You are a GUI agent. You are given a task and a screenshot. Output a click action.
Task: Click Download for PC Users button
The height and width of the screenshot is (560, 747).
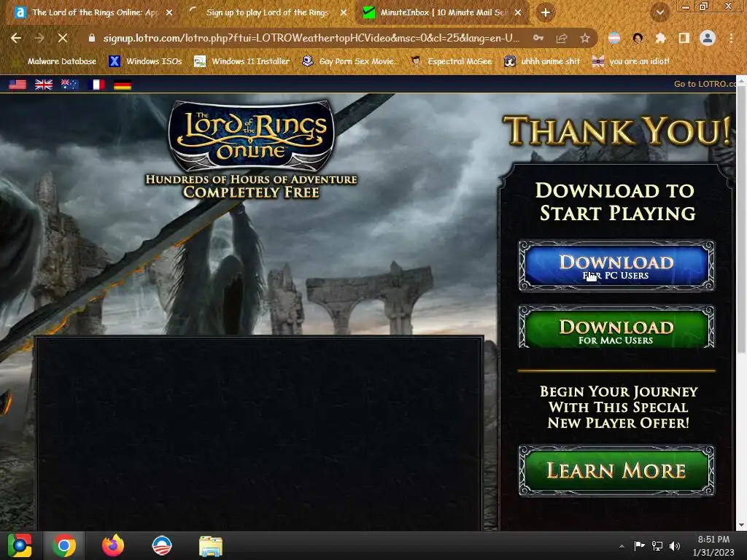click(x=616, y=265)
